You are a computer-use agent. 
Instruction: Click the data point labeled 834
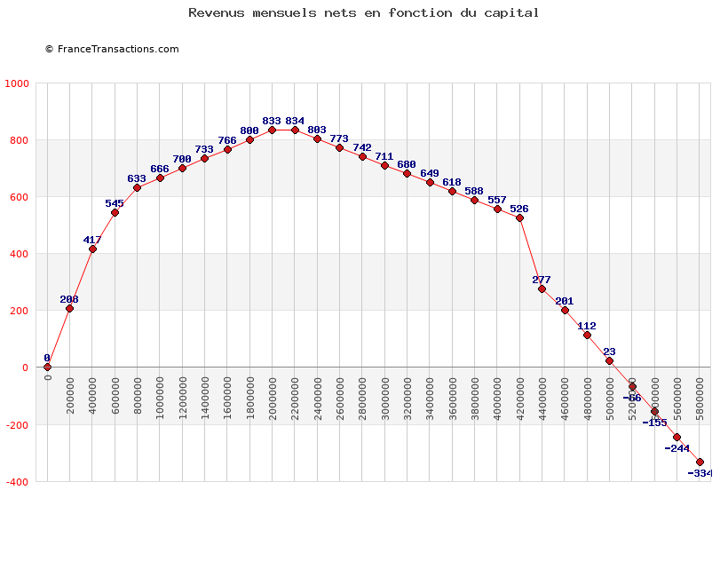(x=295, y=130)
